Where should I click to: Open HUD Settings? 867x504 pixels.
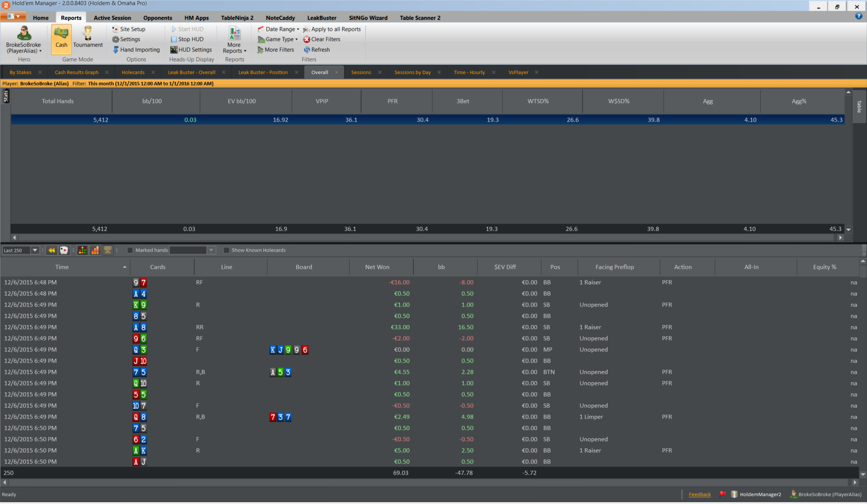(x=191, y=49)
